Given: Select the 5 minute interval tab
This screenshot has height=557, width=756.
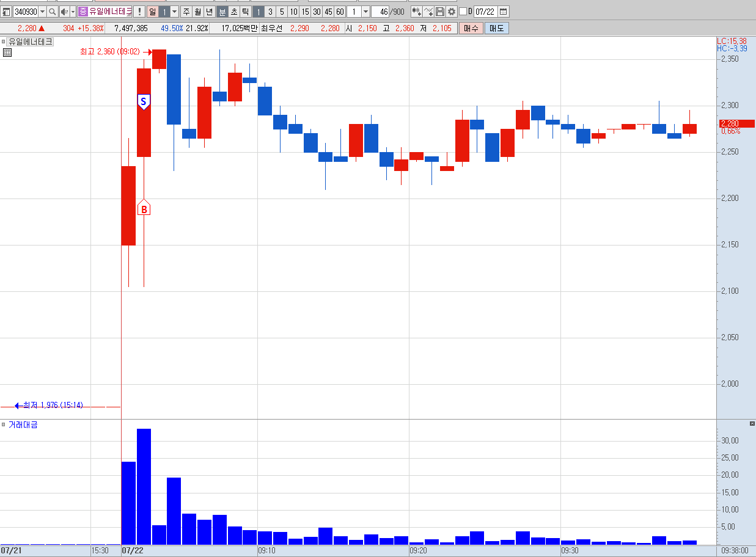Looking at the screenshot, I should 282,12.
